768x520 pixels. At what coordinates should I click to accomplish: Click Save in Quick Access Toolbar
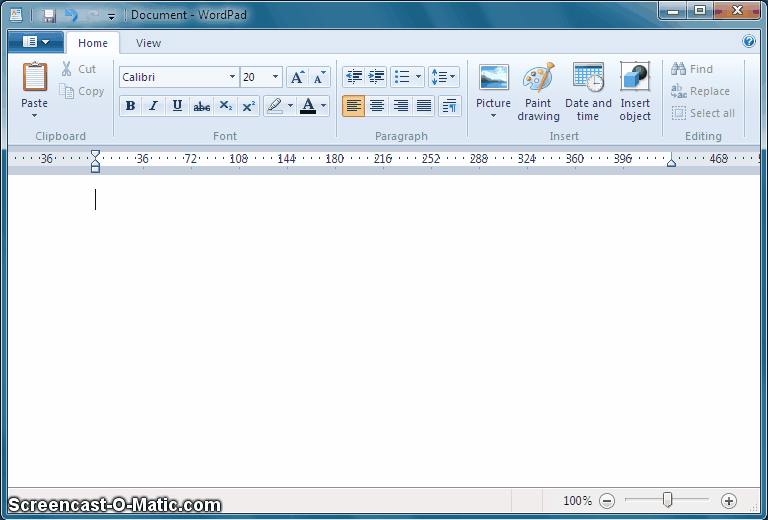(x=48, y=15)
